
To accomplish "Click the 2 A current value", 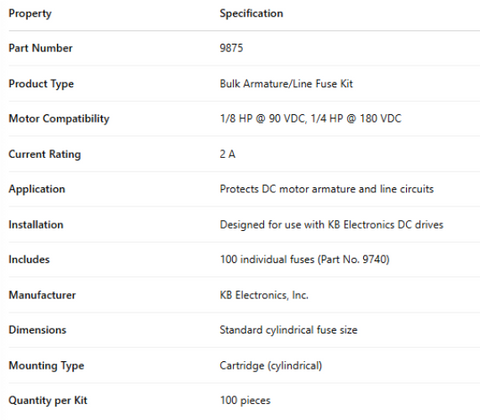I will tap(228, 154).
